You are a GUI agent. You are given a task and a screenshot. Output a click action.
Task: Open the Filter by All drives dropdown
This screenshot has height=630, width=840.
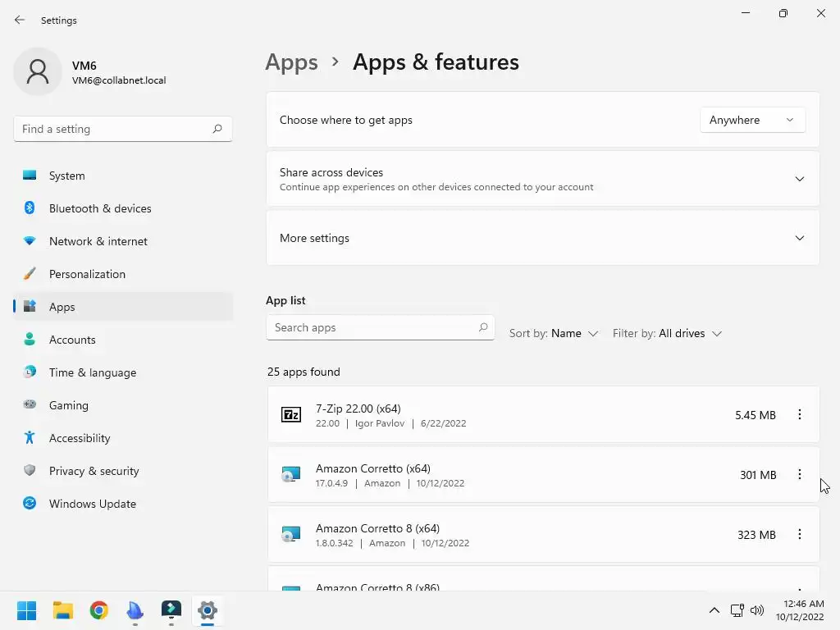667,334
